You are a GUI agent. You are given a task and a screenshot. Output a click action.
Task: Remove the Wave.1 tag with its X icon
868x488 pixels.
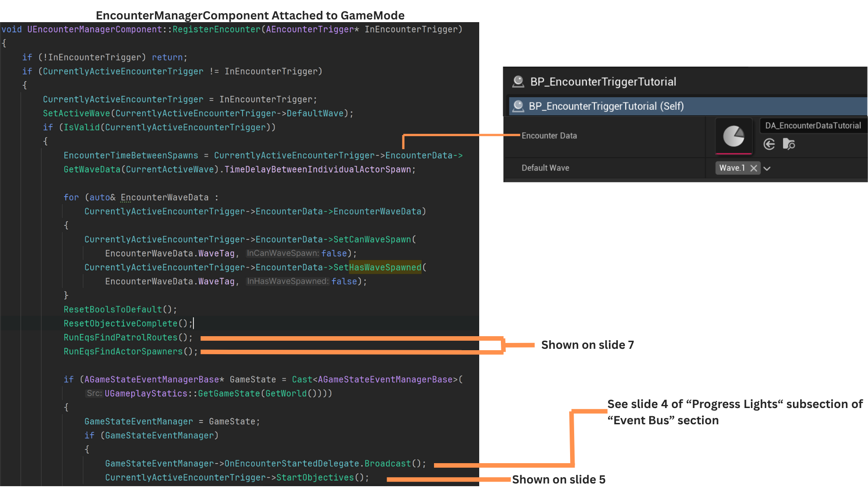(753, 168)
